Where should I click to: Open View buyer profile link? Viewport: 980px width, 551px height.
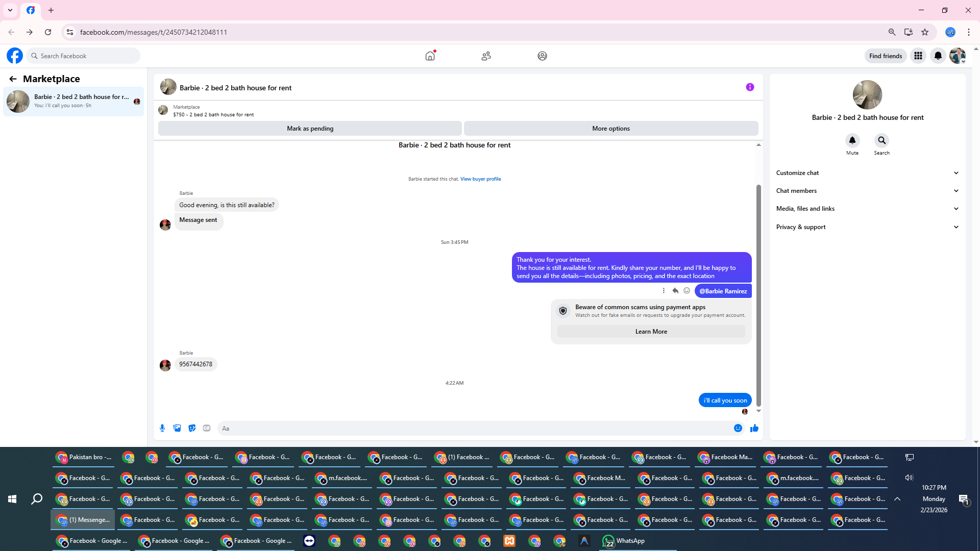click(480, 179)
